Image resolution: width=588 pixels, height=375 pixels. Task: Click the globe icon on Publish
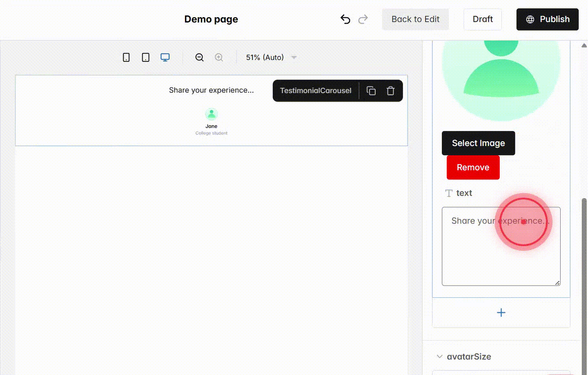(530, 19)
